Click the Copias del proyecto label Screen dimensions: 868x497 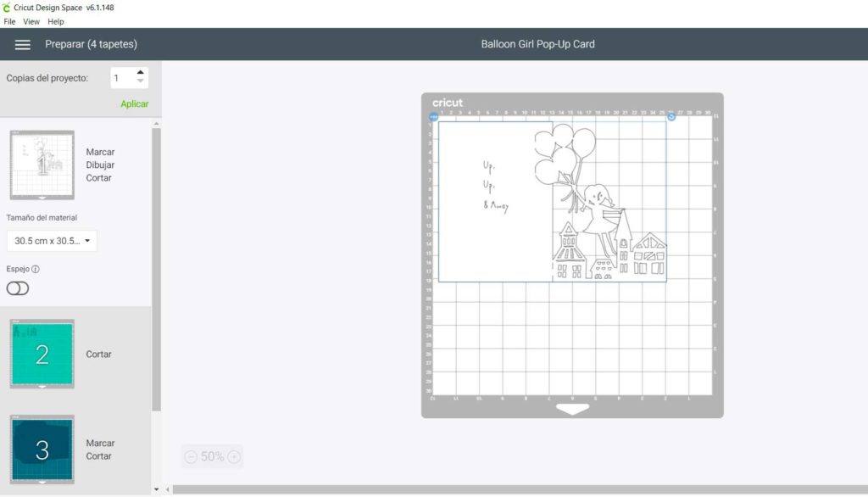point(47,78)
